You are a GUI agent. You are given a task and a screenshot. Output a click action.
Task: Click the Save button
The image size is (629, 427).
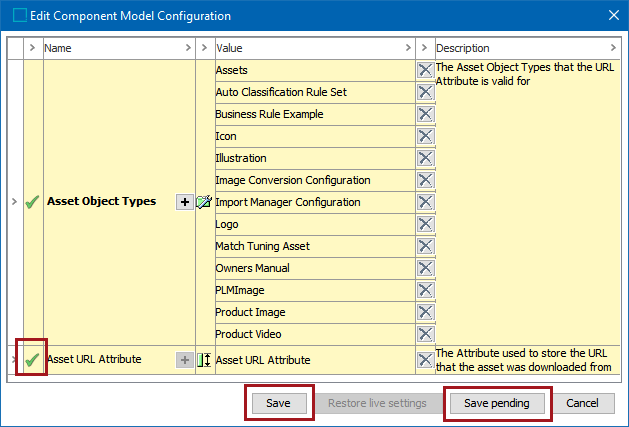point(279,403)
